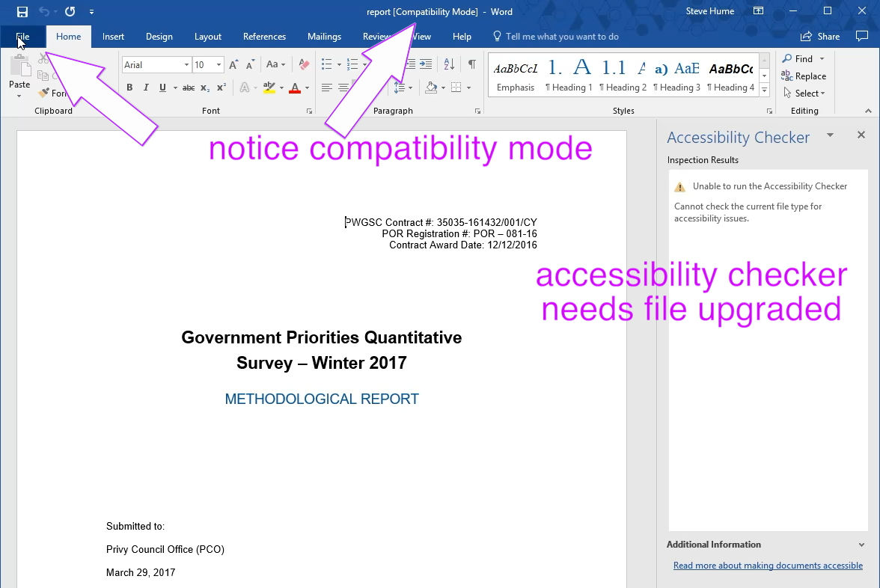880x588 pixels.
Task: Save the document with the floppy disk icon
Action: 22,11
